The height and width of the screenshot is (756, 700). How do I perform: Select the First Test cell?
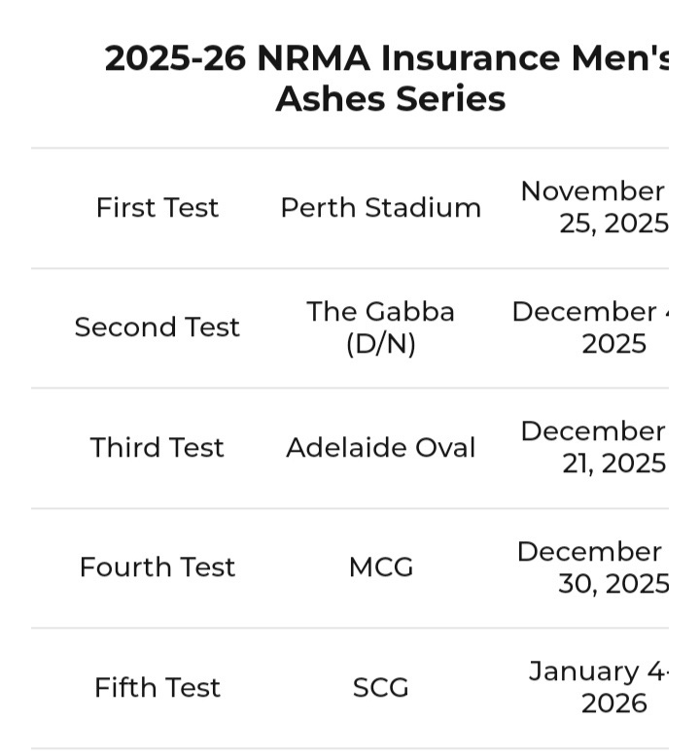coord(157,208)
